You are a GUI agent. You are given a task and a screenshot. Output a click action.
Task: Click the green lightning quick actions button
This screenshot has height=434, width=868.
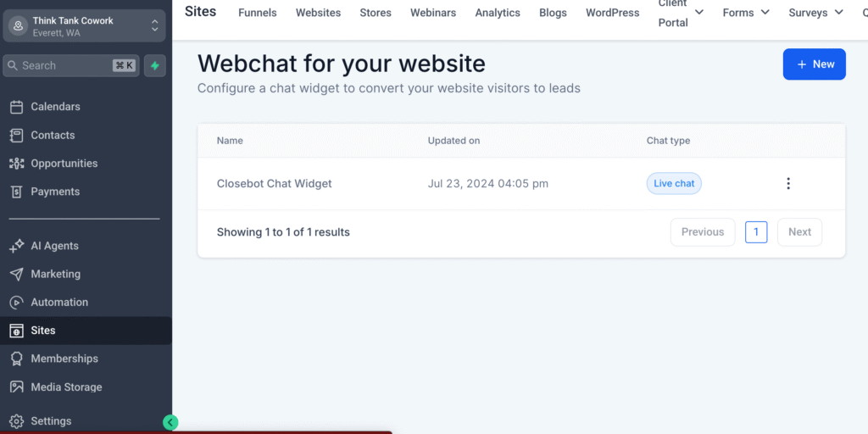pos(155,66)
